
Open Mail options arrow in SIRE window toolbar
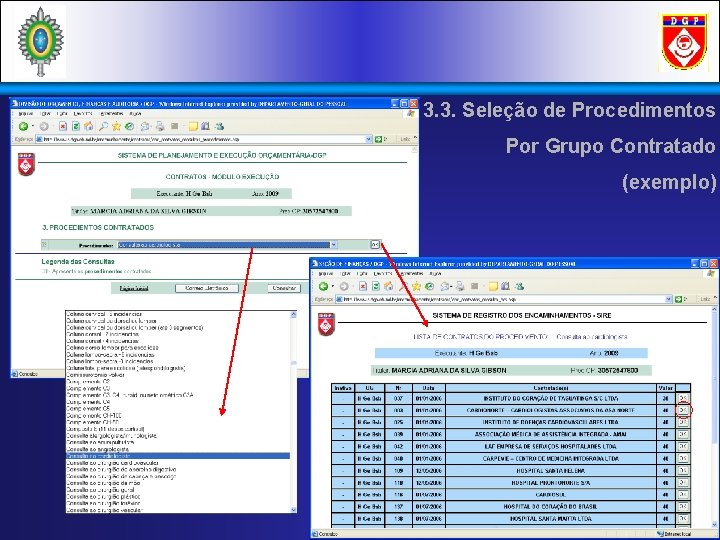point(451,287)
